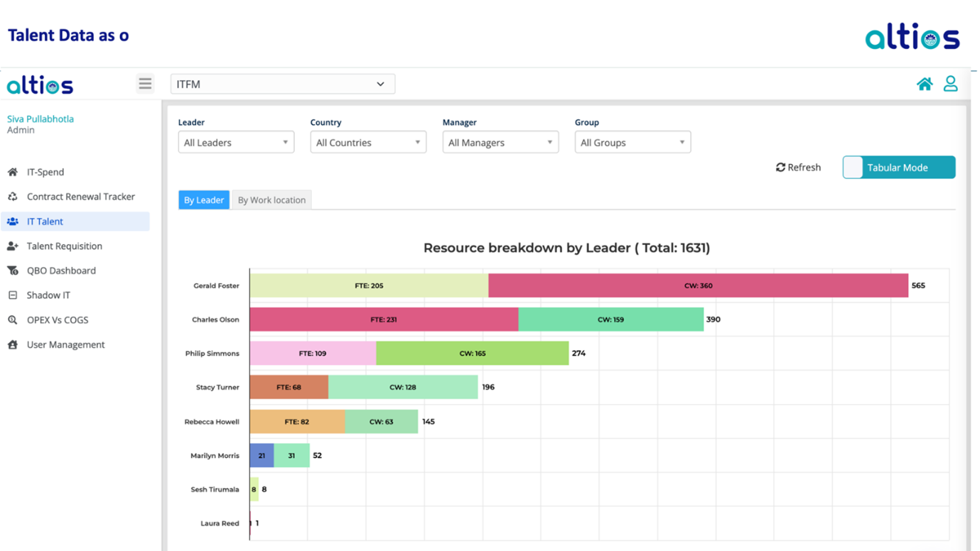The image size is (980, 551).
Task: Select the By Leader tab
Action: click(204, 200)
